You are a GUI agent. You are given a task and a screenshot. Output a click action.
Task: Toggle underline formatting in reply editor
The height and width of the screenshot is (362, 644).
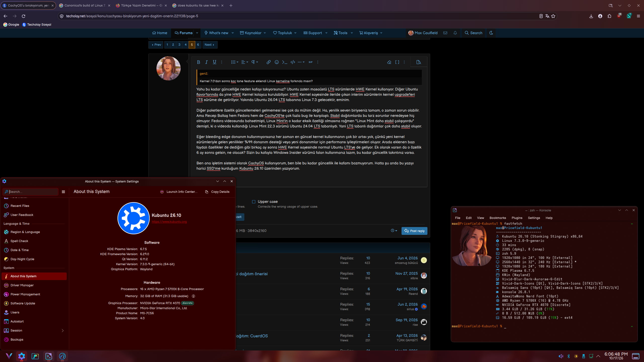214,62
